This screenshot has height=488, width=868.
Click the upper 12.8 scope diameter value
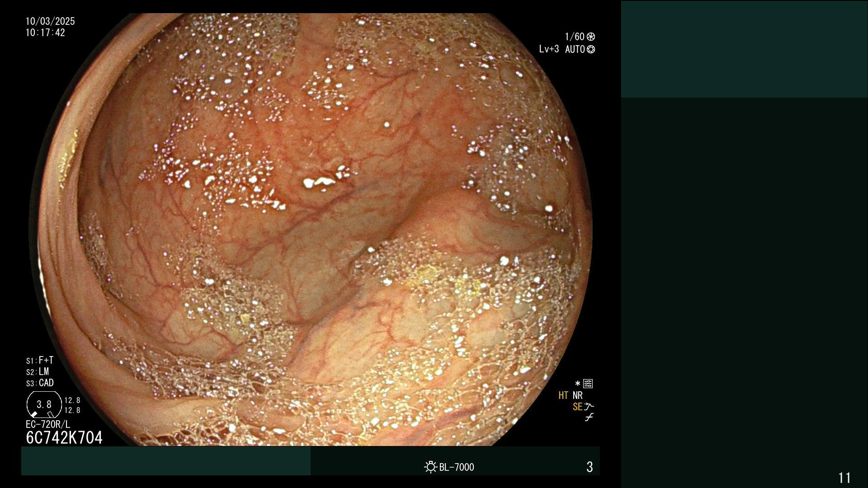click(x=72, y=400)
